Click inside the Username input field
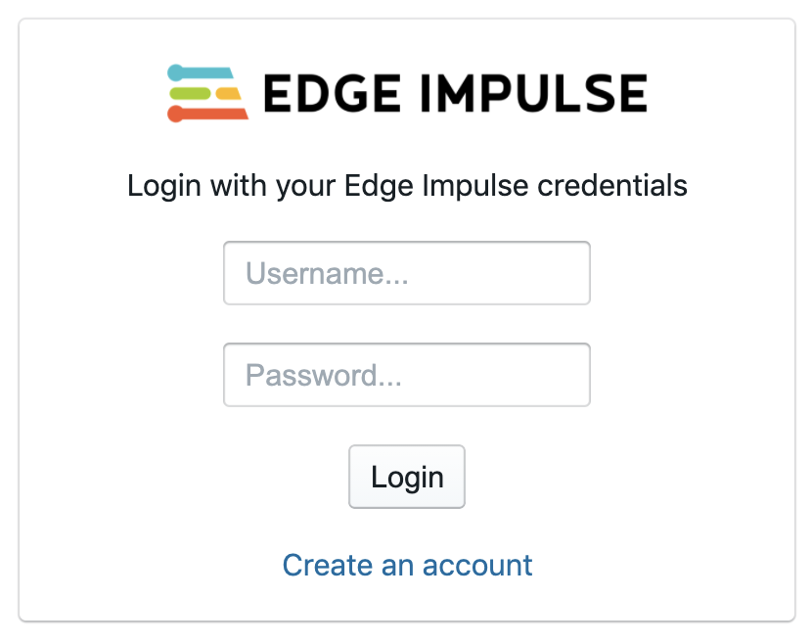Screen dimensions: 812x644 tap(407, 273)
